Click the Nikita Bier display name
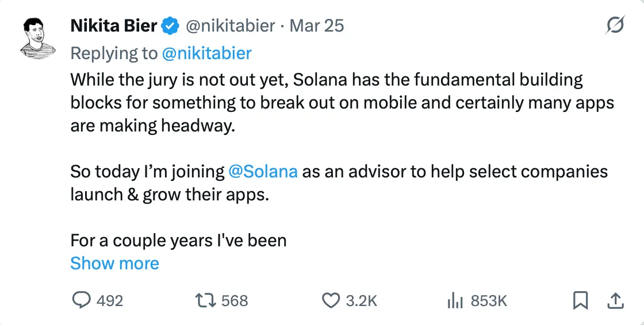 click(x=113, y=26)
